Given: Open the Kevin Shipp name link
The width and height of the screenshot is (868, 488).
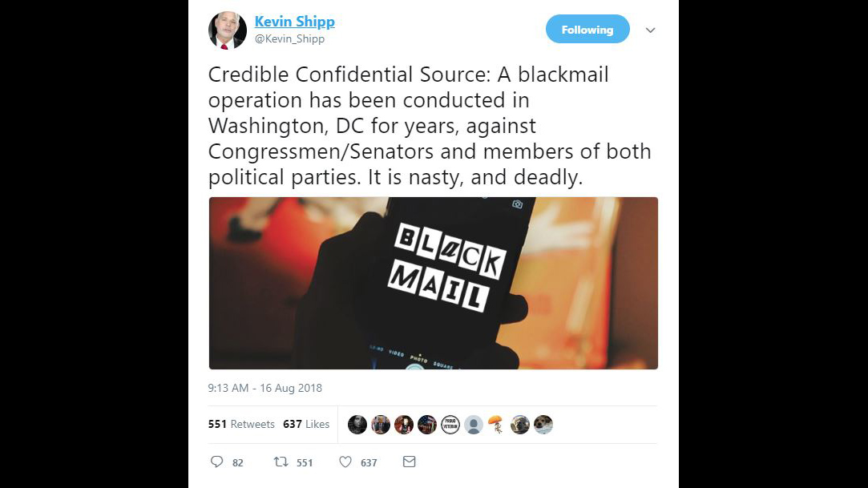Looking at the screenshot, I should pyautogui.click(x=294, y=22).
